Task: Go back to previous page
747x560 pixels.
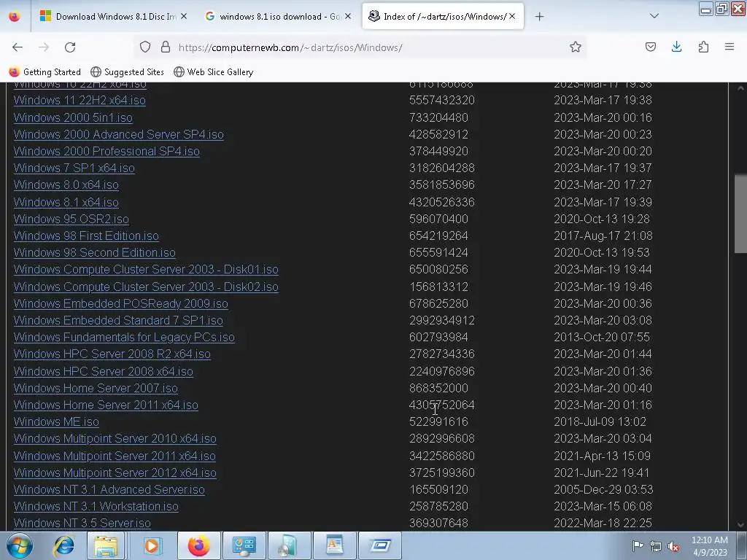Action: click(x=18, y=47)
